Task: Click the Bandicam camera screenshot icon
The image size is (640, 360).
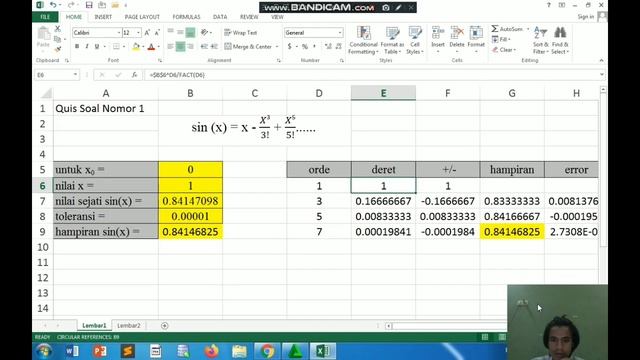Action: 386,7
